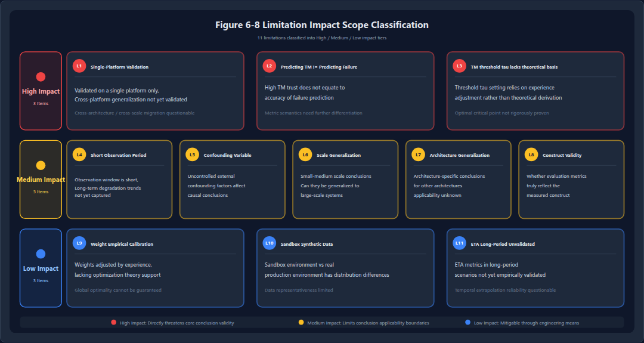Click the red L2 badge
Screen dimensions: 644x343
tap(270, 66)
